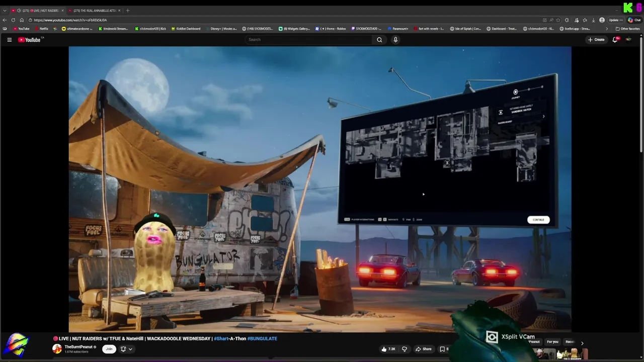The image size is (644, 362).
Task: Show more bookmarks overflow chevron
Action: (607, 29)
